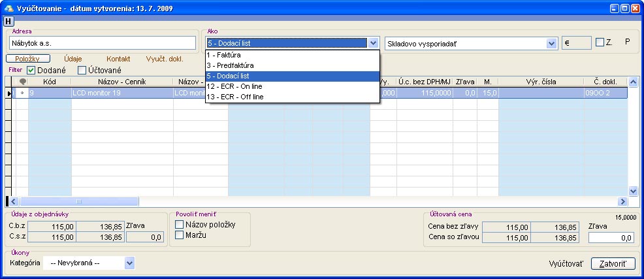Click the Vyúčtovať button
The width and height of the screenshot is (644, 279).
(x=567, y=264)
